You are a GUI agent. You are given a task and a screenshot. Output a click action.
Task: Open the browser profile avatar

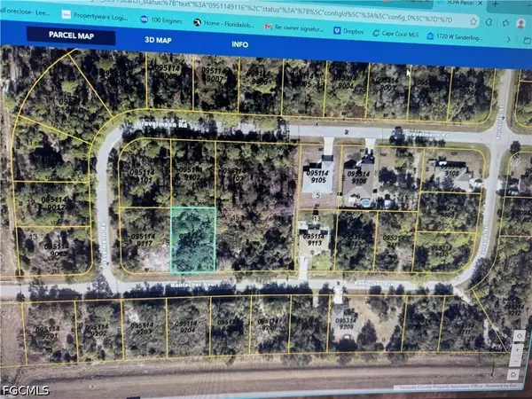(x=520, y=24)
